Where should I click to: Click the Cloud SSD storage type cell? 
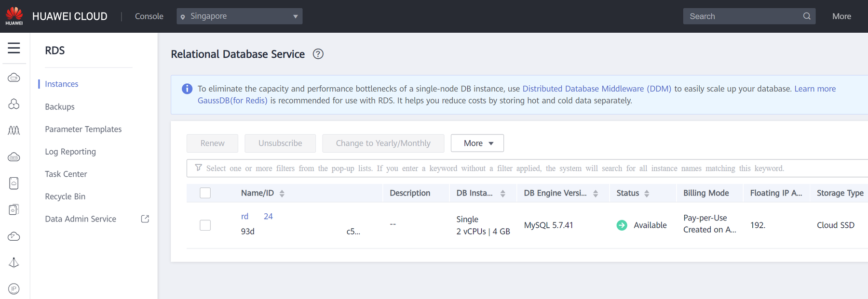[836, 225]
